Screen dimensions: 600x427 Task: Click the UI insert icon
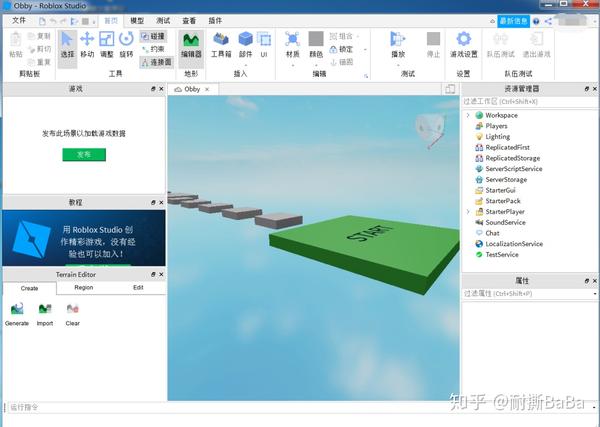(x=264, y=46)
